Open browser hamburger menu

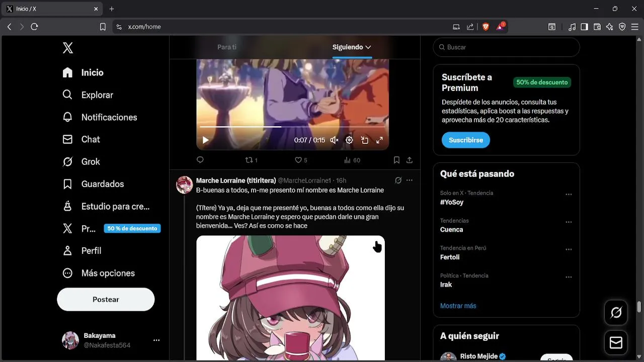coord(635,27)
